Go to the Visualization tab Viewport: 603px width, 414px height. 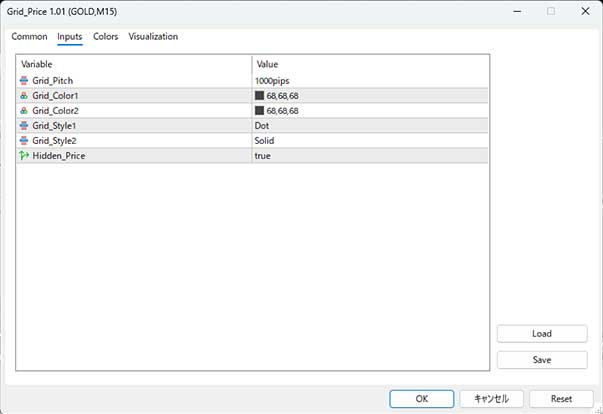tap(153, 37)
